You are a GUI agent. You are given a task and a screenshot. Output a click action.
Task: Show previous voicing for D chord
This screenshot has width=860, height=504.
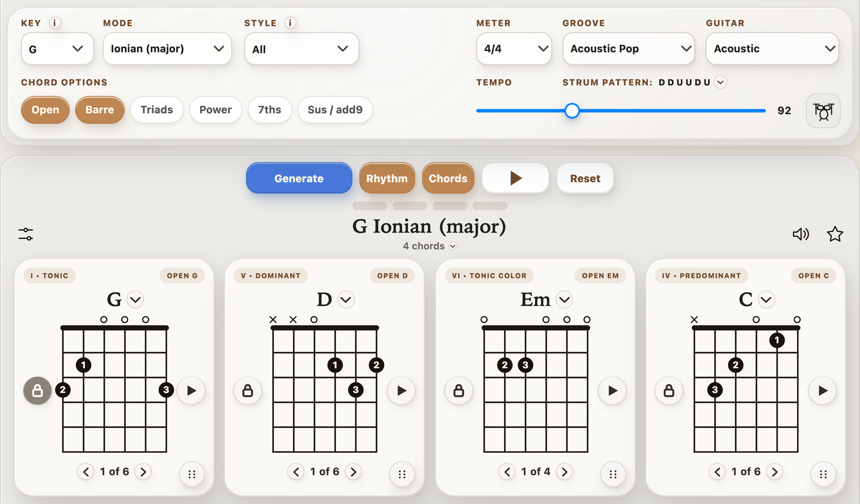[x=296, y=472]
